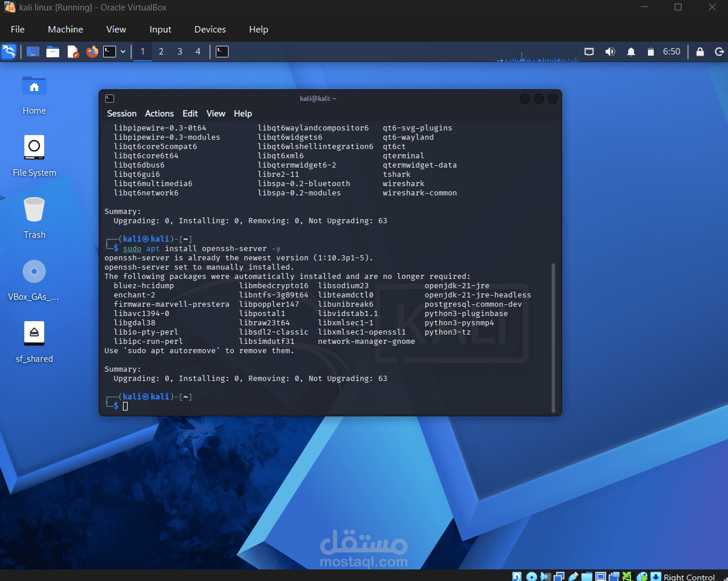
Task: Click the log out icon in the Kali panel
Action: pyautogui.click(x=719, y=52)
